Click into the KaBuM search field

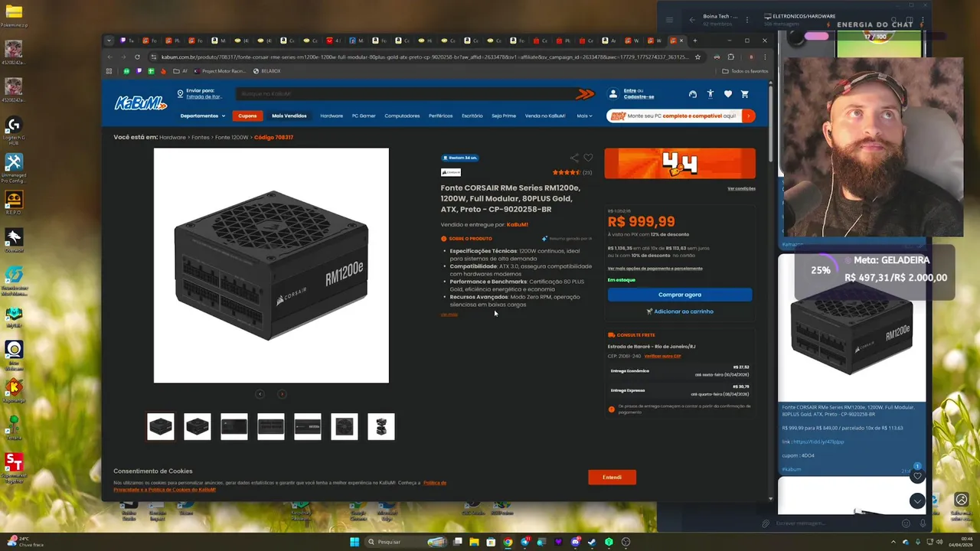(x=406, y=94)
